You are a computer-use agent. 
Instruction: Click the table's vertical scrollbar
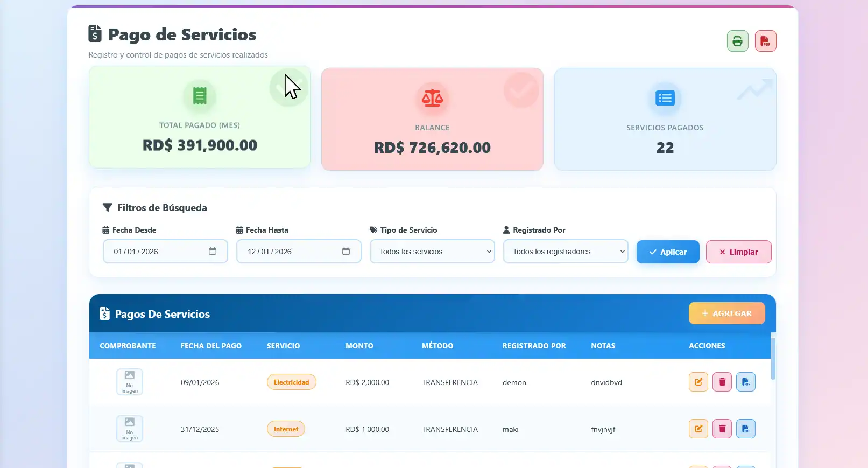tap(773, 359)
